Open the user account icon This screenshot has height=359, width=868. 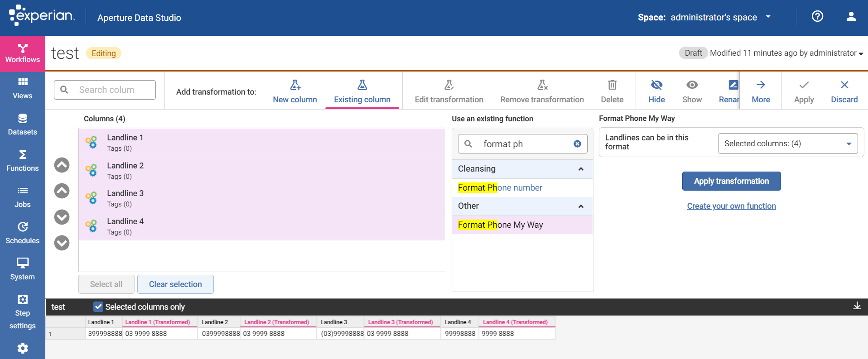(851, 17)
